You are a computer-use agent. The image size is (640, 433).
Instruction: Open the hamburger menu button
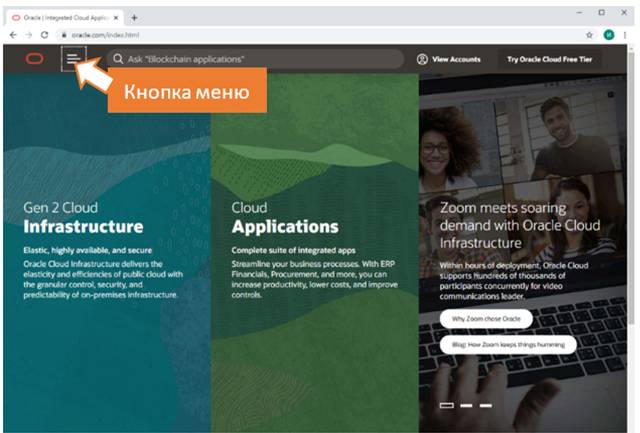click(73, 59)
